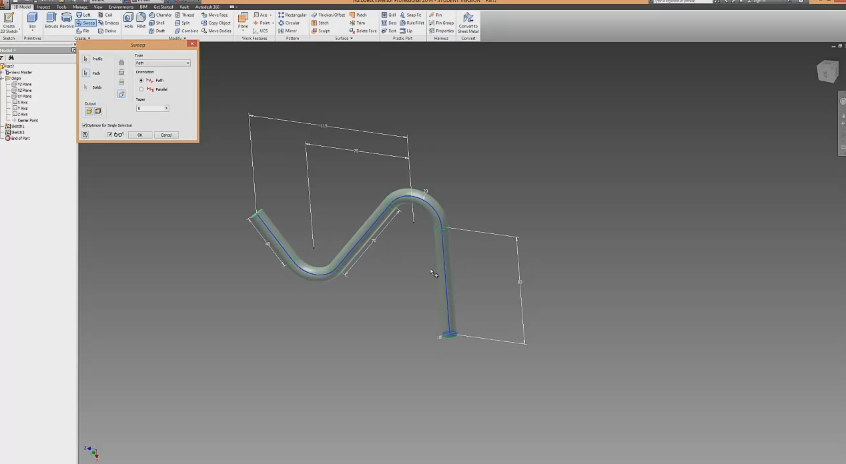
Task: Open the Surface panel dropdown
Action: coord(344,38)
